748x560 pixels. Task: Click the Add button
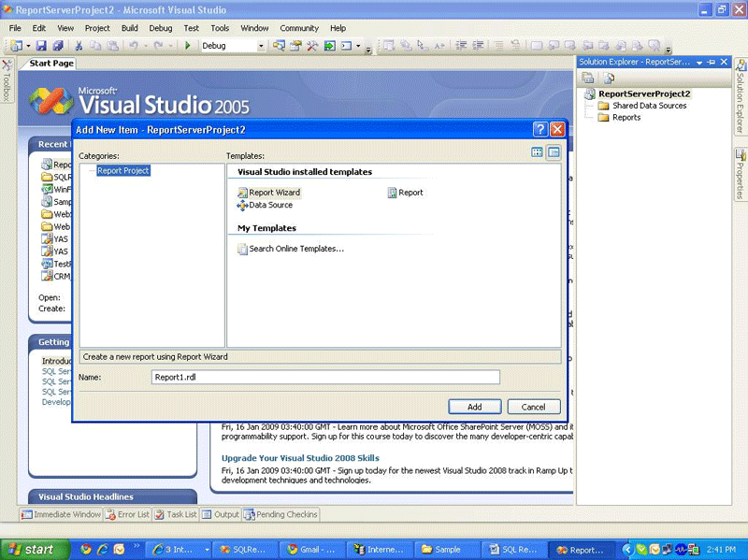(474, 407)
